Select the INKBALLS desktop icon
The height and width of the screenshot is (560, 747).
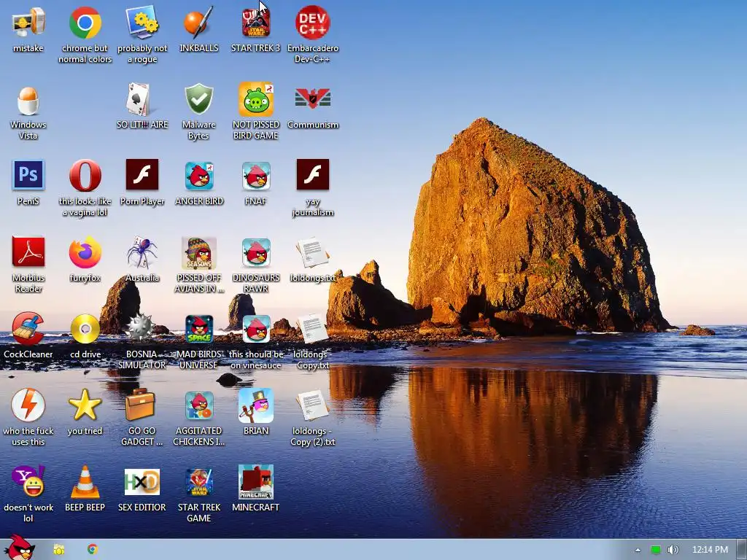(198, 23)
